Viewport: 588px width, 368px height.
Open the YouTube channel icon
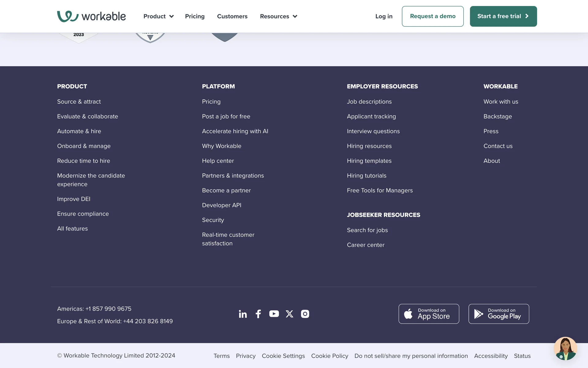click(x=274, y=314)
